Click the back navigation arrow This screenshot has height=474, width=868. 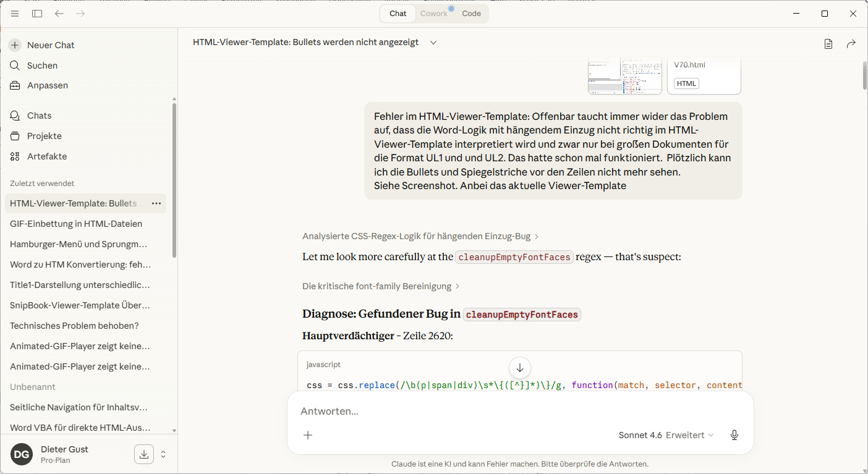coord(59,14)
